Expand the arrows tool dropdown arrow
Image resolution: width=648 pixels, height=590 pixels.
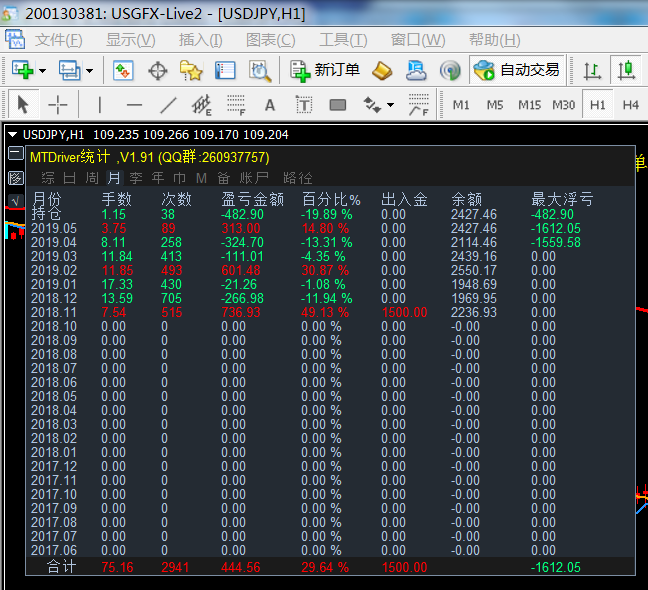tap(391, 105)
